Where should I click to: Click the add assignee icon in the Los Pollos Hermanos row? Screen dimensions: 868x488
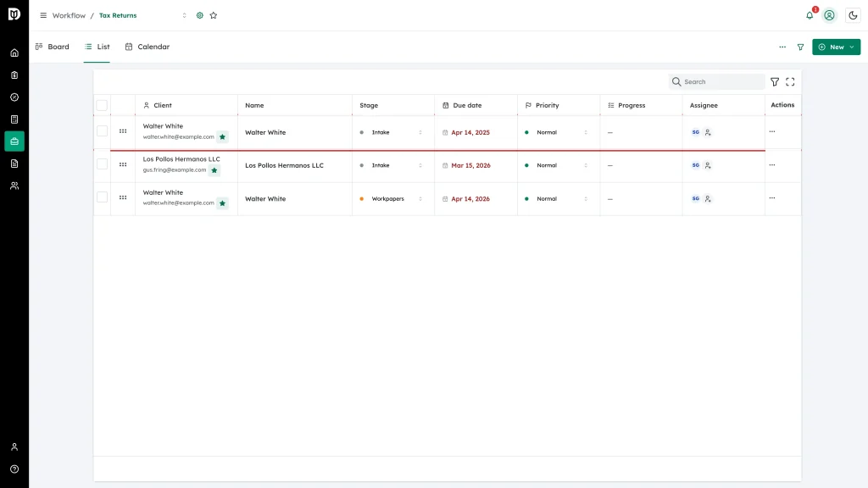tap(708, 165)
